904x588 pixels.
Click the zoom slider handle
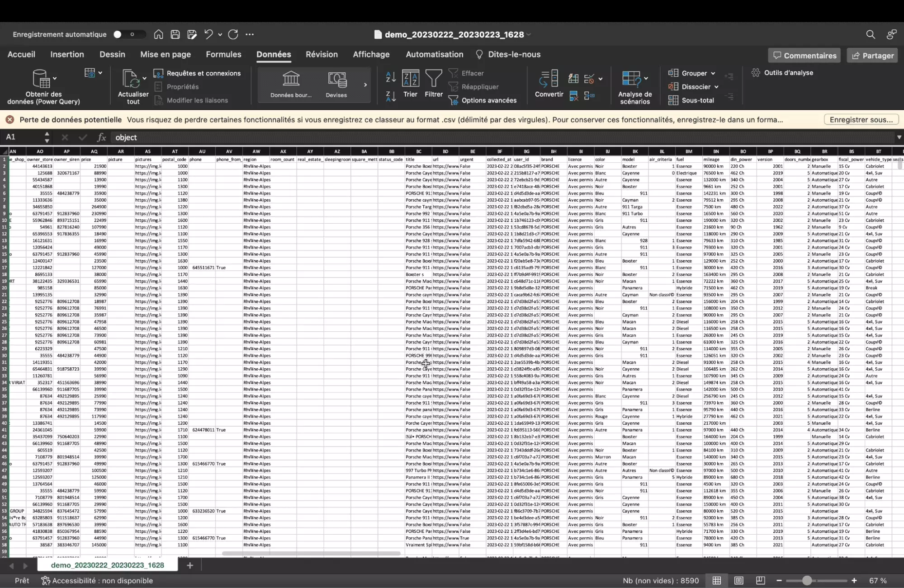(807, 580)
